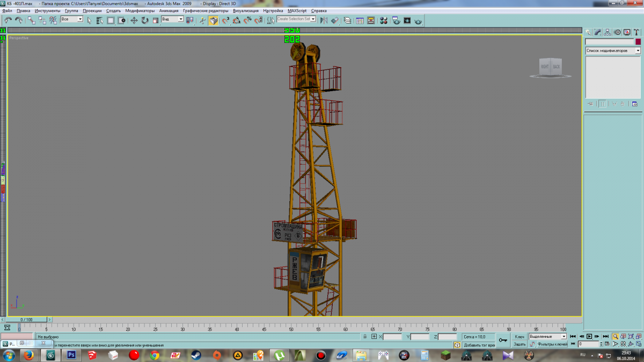
Task: Switch to the Hierarchy panel tab
Action: point(608,32)
